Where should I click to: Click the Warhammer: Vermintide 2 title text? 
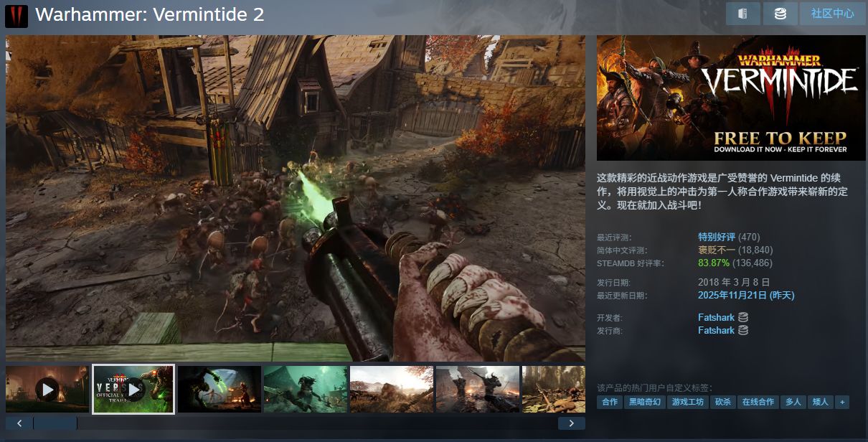click(x=149, y=14)
